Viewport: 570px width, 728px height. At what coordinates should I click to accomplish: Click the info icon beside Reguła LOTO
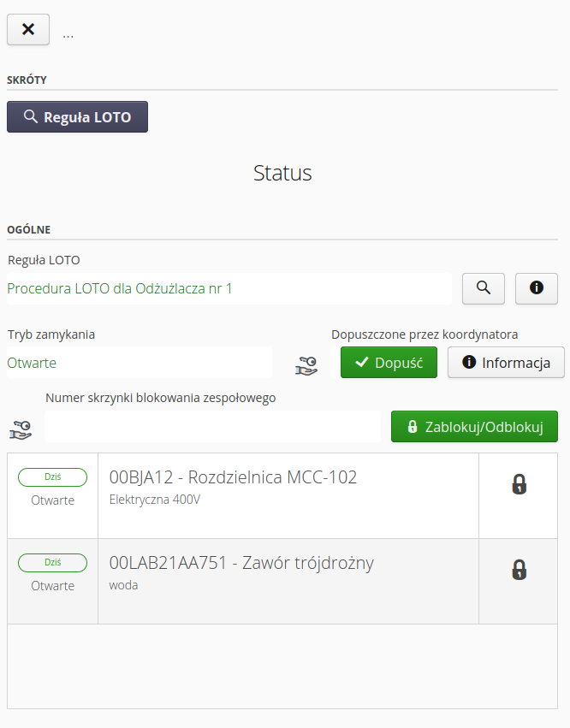click(537, 288)
